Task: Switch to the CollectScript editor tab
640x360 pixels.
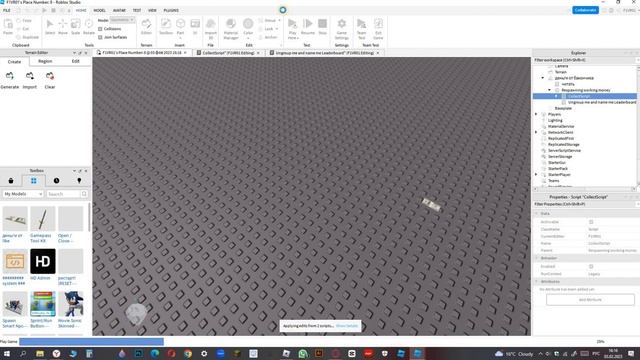Action: point(228,53)
